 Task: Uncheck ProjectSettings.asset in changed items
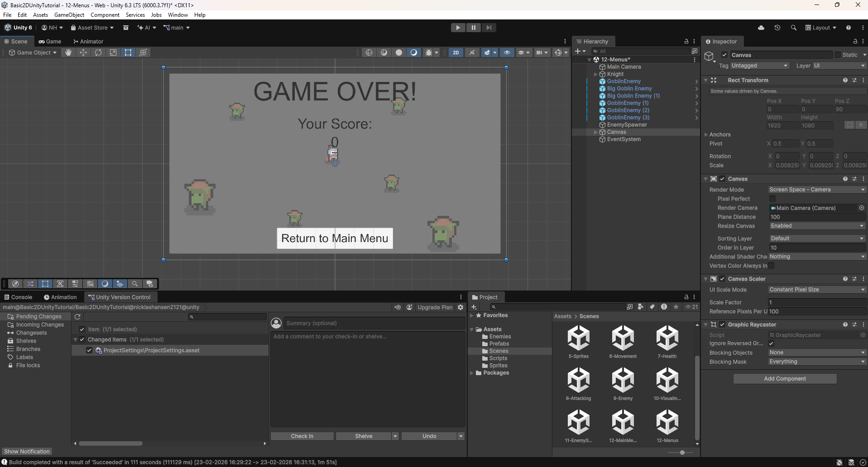(x=89, y=350)
